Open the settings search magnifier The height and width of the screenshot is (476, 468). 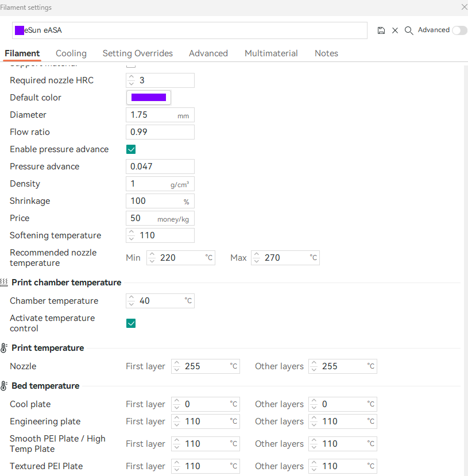(x=409, y=30)
